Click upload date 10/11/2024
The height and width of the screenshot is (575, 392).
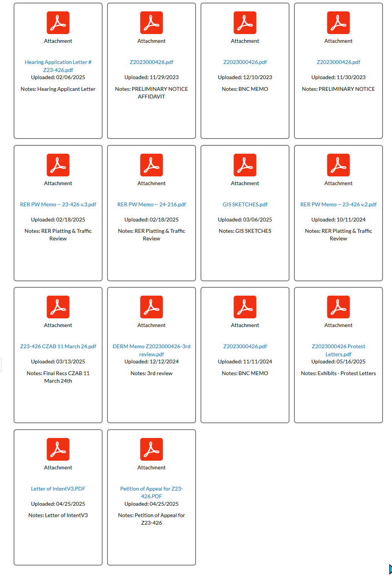click(351, 220)
